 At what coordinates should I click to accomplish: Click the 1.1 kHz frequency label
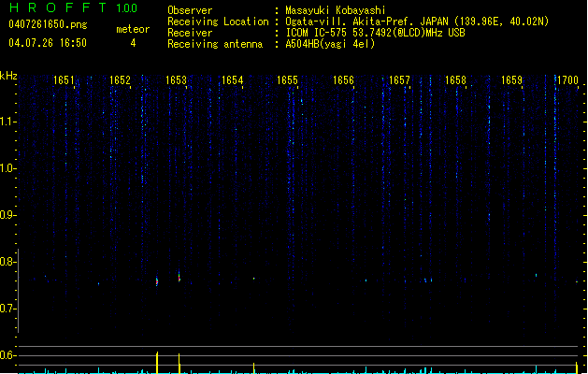pyautogui.click(x=7, y=122)
